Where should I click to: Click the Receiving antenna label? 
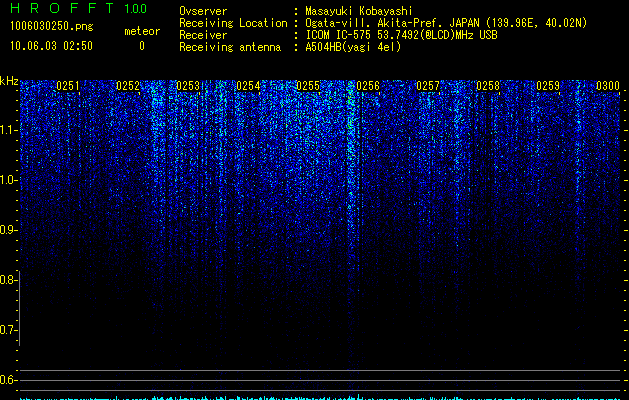pyautogui.click(x=230, y=47)
